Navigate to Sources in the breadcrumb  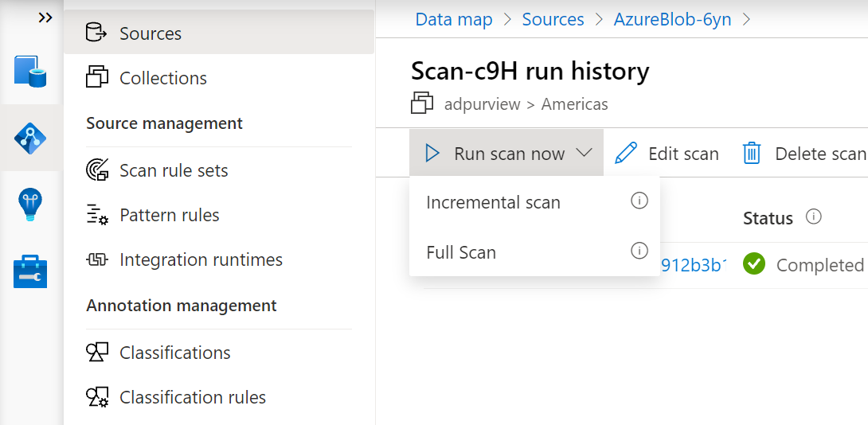tap(553, 19)
